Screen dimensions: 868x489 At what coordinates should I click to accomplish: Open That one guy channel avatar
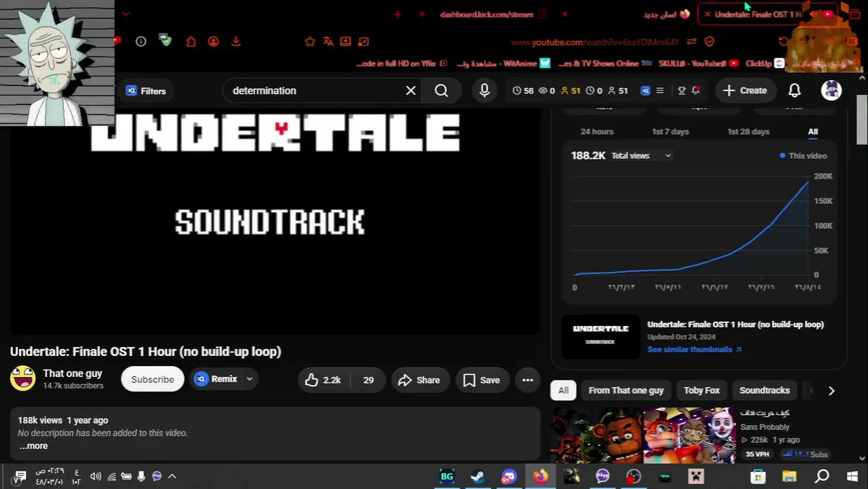(x=22, y=378)
